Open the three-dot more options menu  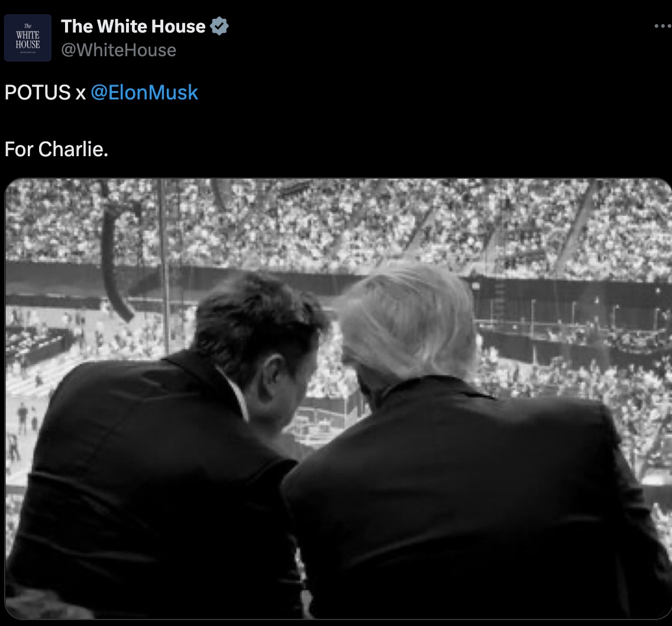pos(663,26)
